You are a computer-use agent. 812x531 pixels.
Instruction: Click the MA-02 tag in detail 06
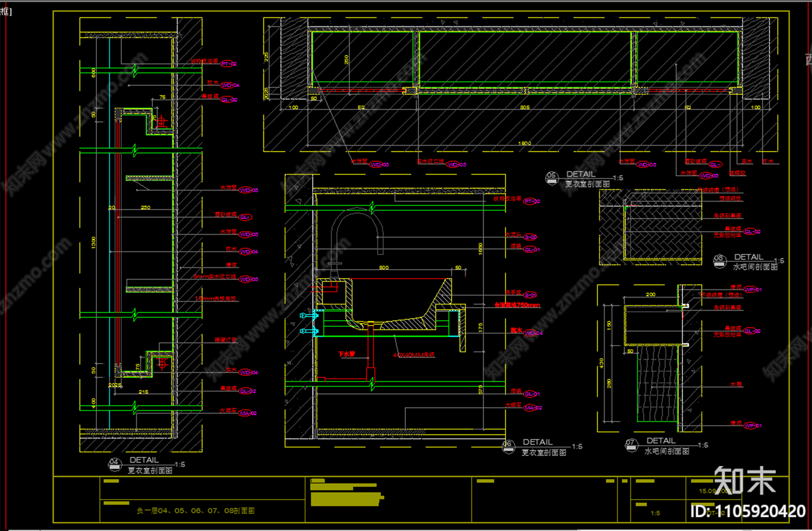click(x=532, y=408)
